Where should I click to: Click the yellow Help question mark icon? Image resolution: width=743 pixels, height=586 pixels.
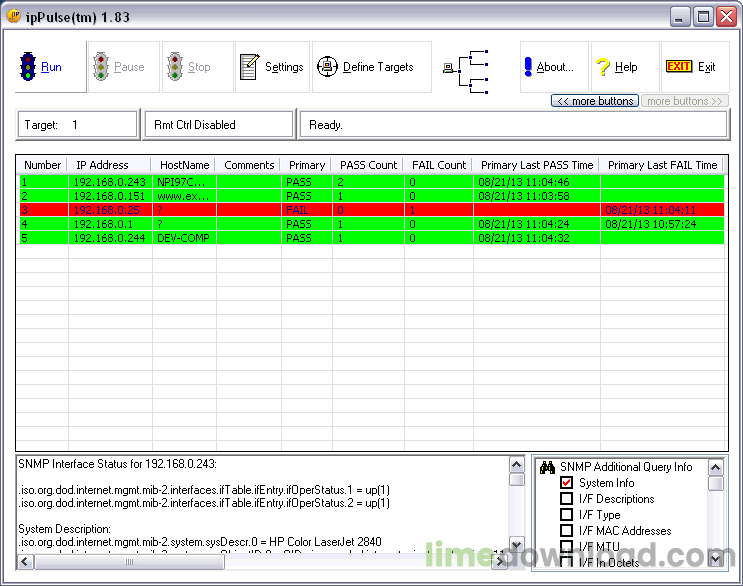[x=603, y=67]
